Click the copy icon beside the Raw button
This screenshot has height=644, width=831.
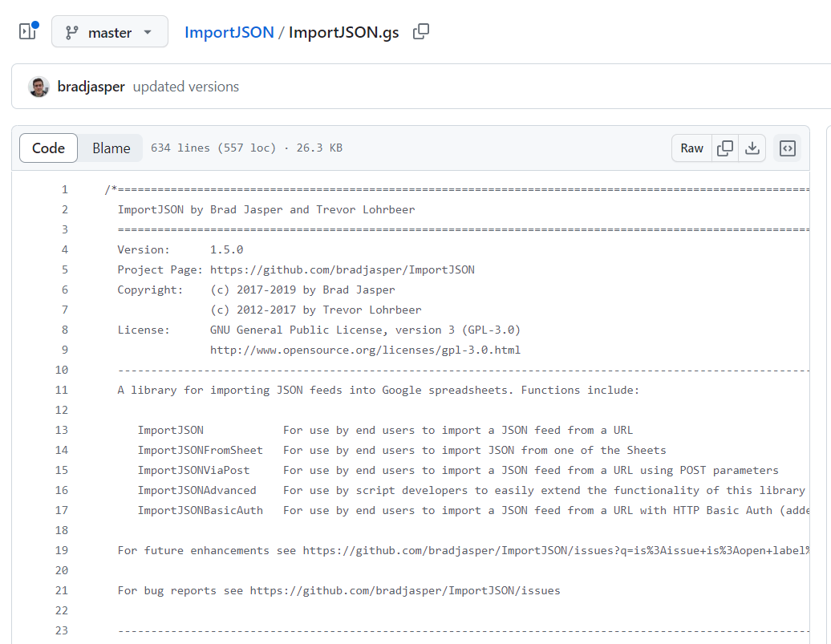click(x=724, y=148)
